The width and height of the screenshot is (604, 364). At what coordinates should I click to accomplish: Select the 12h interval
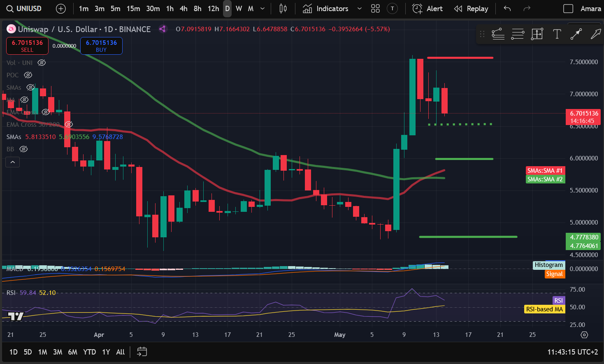click(x=213, y=9)
